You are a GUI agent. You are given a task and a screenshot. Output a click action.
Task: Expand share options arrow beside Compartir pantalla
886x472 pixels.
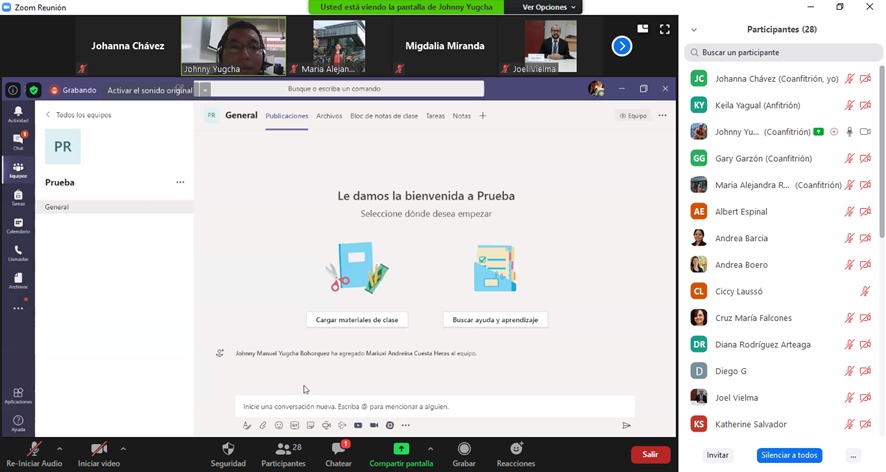tap(431, 449)
